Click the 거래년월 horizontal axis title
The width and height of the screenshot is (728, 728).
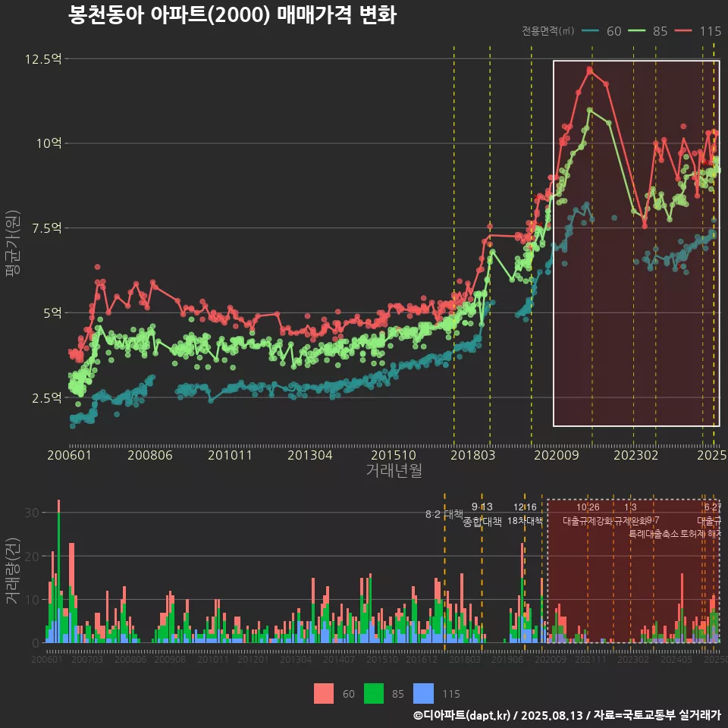(394, 470)
